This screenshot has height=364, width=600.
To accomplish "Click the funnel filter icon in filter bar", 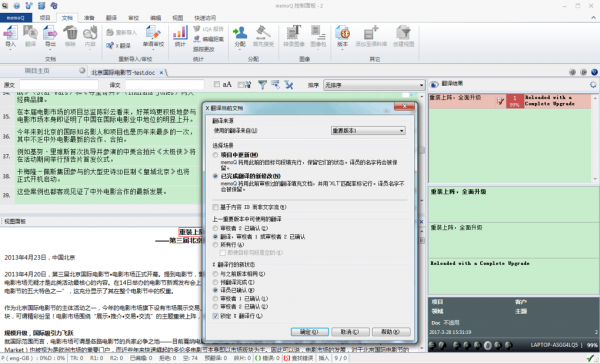I will click(262, 85).
